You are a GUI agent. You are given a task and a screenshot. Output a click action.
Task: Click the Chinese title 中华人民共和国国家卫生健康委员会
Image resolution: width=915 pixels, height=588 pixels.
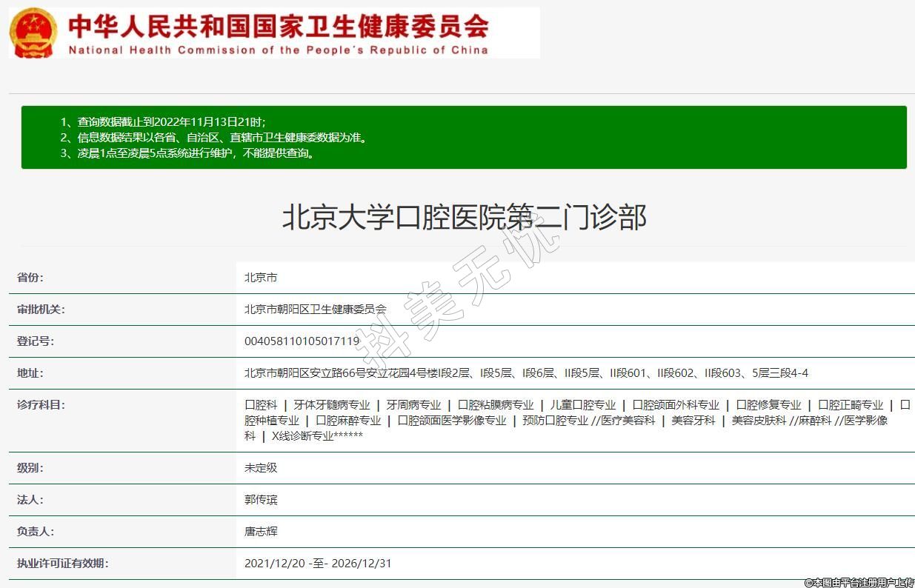point(278,26)
